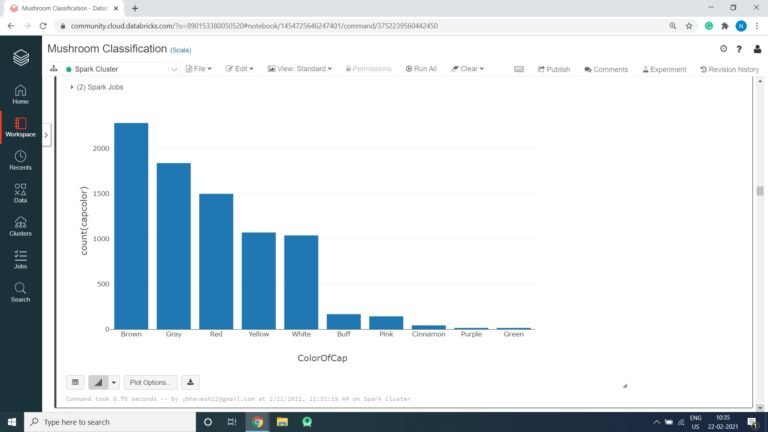Image resolution: width=768 pixels, height=432 pixels.
Task: Open Comments panel
Action: pyautogui.click(x=606, y=70)
